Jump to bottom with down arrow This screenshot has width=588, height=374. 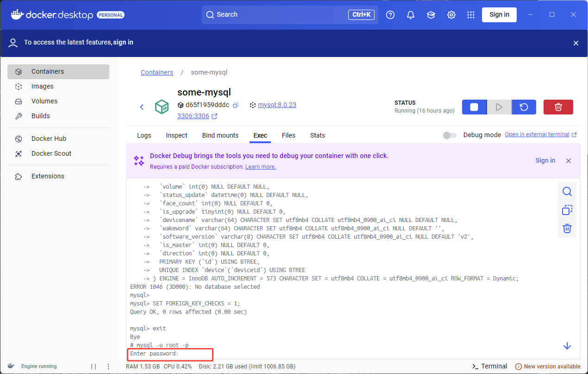click(x=567, y=346)
